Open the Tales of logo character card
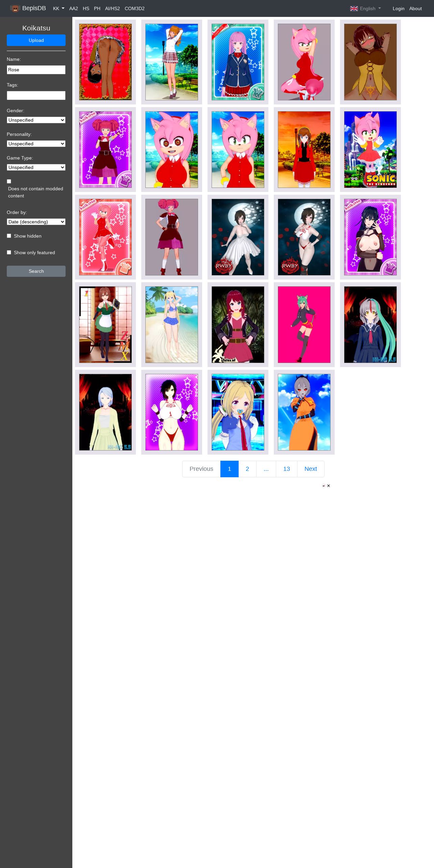This screenshot has width=434, height=868. coord(238,324)
